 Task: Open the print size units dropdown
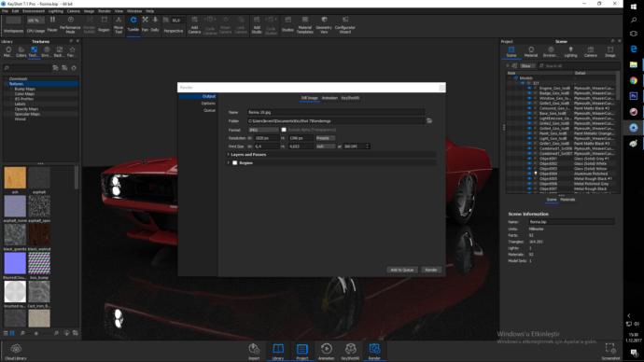tap(326, 146)
